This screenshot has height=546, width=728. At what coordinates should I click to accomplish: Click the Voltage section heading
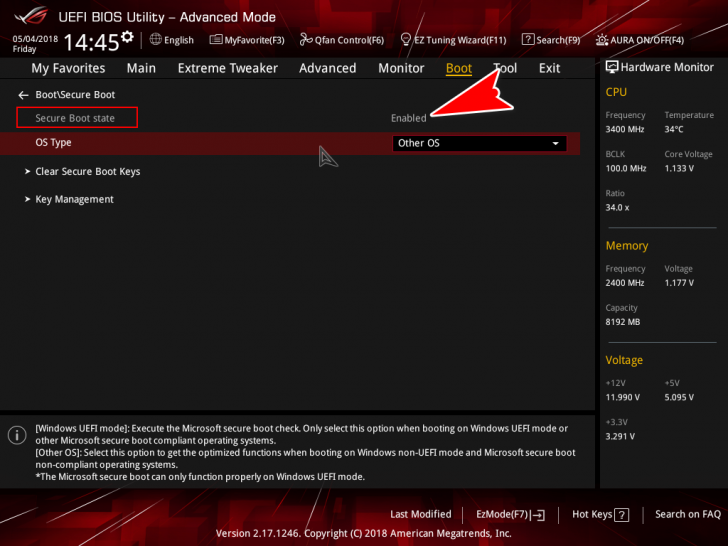click(624, 360)
